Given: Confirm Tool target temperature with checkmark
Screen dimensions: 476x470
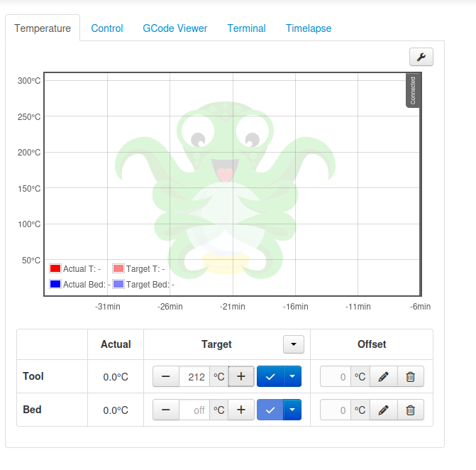Looking at the screenshot, I should 270,376.
